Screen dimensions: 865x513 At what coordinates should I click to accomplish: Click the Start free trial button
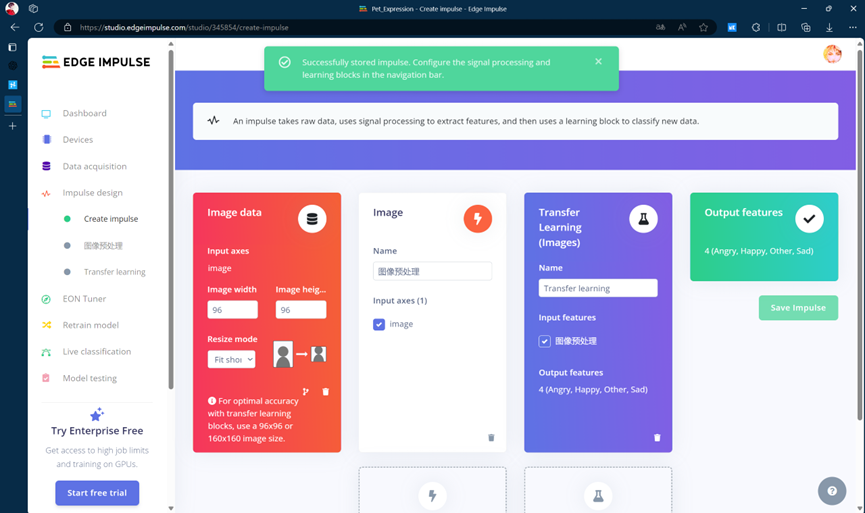tap(97, 493)
